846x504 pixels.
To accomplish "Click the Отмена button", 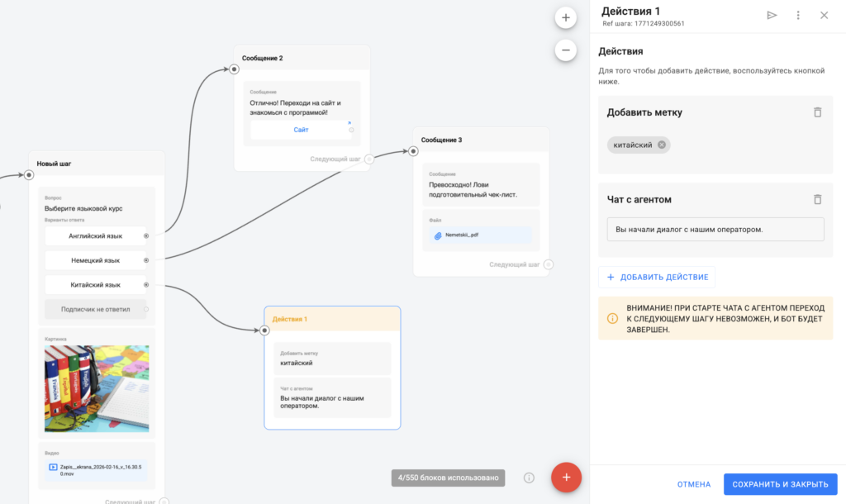I will click(x=693, y=484).
